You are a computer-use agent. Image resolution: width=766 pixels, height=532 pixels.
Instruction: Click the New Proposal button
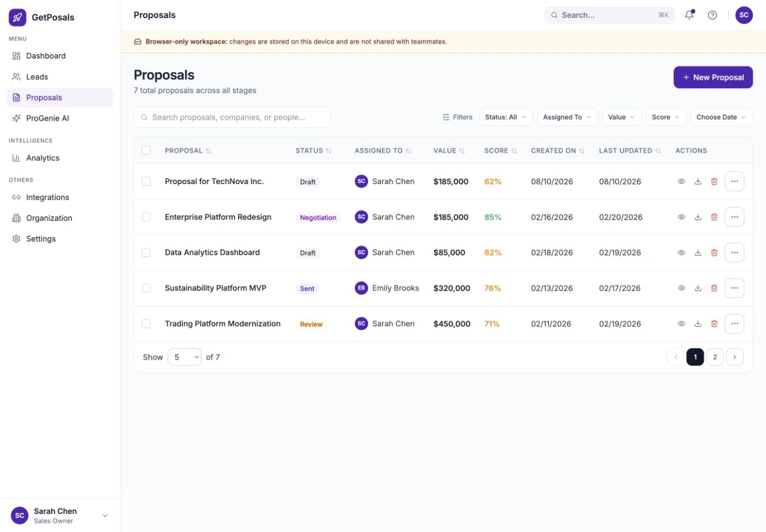(x=713, y=77)
